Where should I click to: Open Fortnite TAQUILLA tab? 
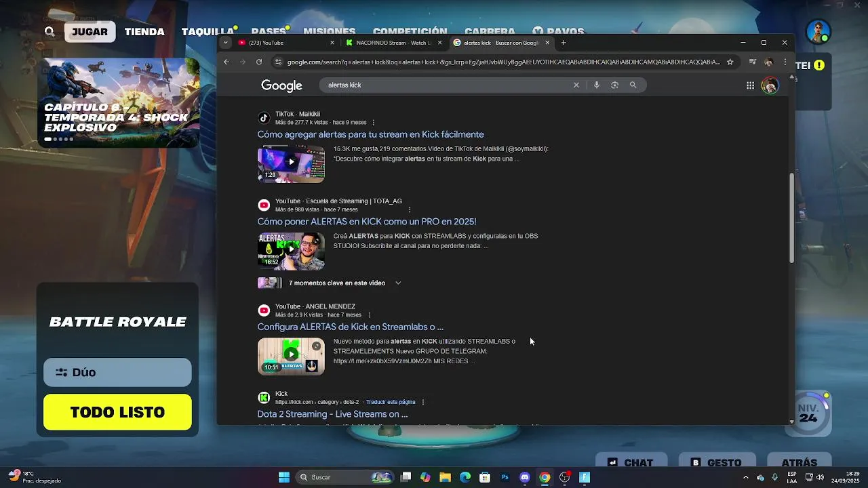tap(208, 32)
